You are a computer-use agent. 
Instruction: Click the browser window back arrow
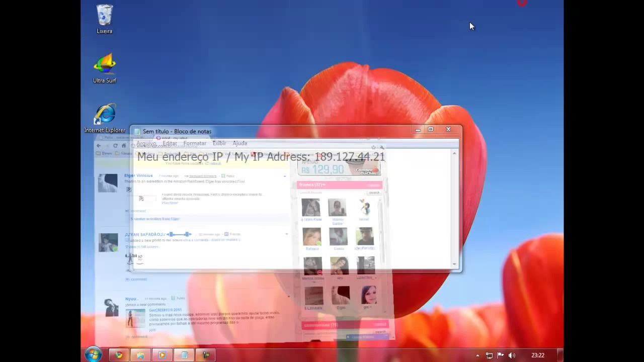[99, 146]
